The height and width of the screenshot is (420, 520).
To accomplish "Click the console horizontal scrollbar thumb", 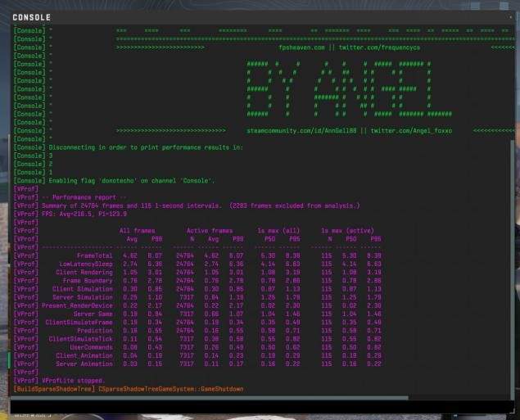I will [x=210, y=397].
